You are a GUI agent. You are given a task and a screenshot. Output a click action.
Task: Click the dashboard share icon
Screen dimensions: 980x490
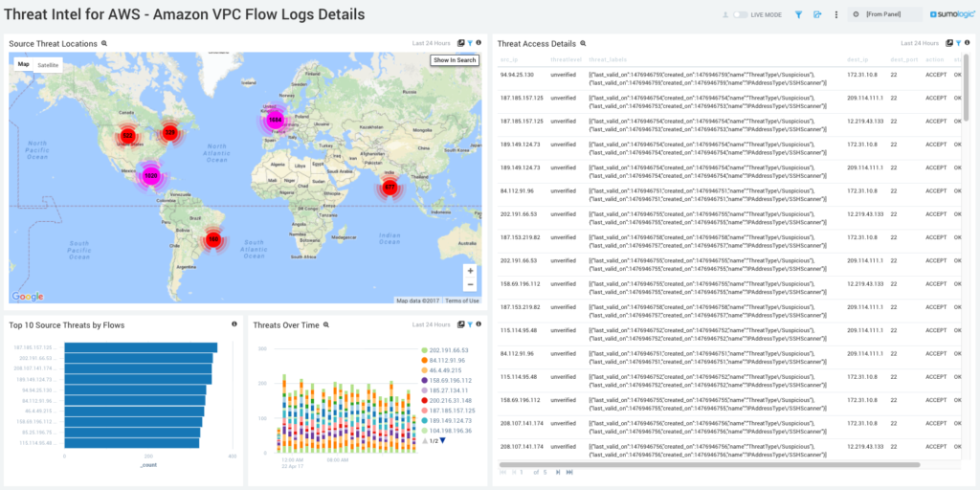(x=817, y=14)
